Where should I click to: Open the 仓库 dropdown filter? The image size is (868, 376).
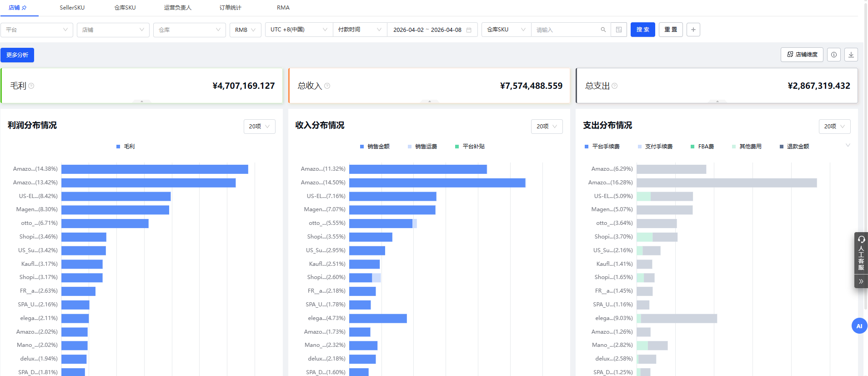click(190, 30)
